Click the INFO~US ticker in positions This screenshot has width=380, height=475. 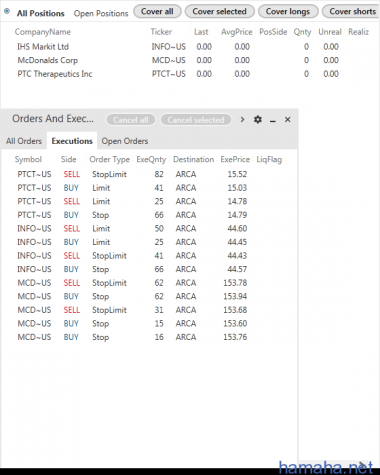[169, 47]
